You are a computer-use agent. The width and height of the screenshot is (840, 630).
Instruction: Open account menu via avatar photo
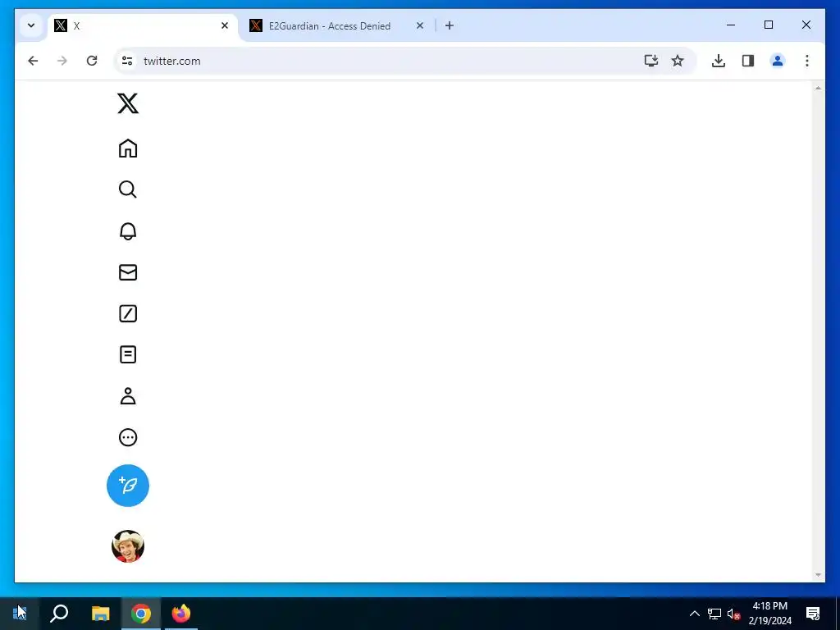[127, 546]
